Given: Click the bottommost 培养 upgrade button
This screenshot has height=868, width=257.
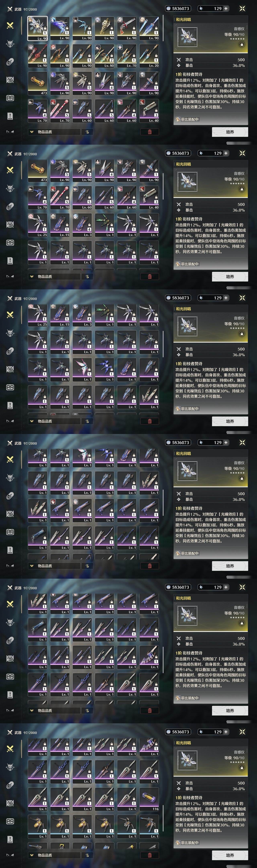Looking at the screenshot, I should (230, 855).
